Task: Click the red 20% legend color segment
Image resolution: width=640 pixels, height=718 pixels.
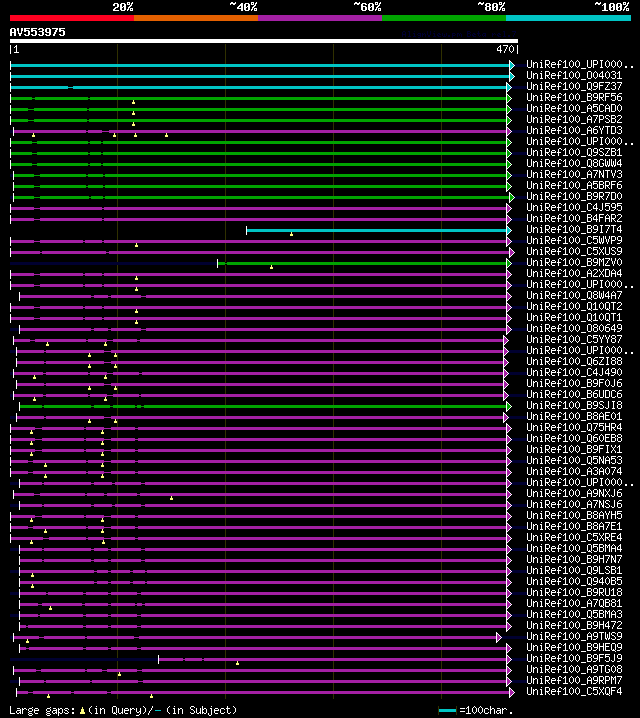Action: click(x=72, y=18)
